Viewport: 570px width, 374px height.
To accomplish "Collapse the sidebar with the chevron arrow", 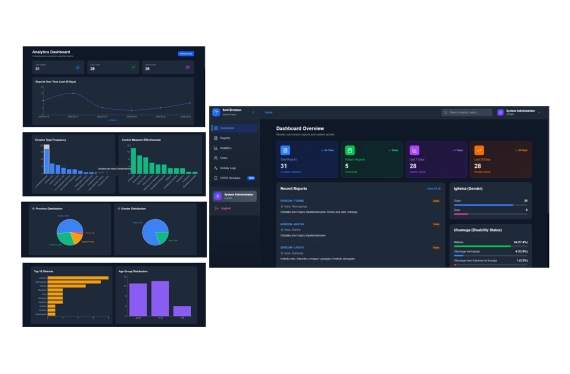I will tap(253, 113).
